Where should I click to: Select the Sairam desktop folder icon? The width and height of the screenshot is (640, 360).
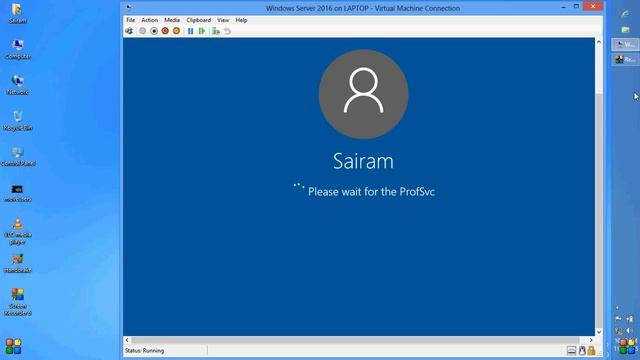18,13
